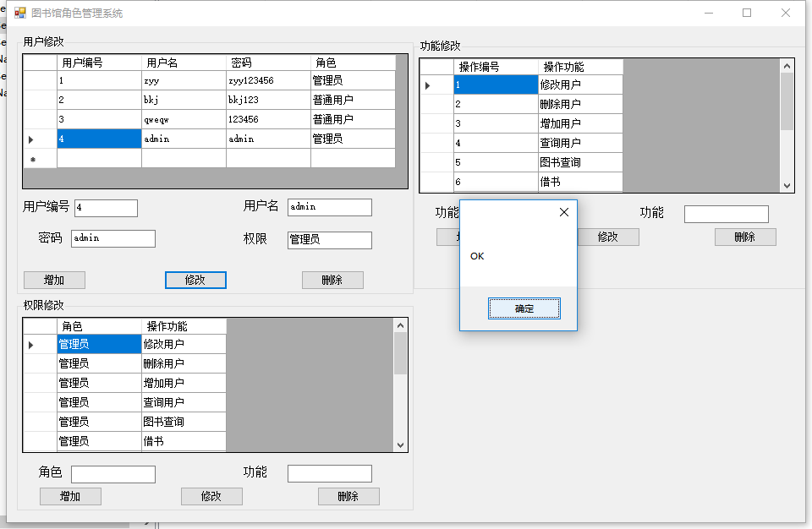
Task: Close the OK message dialog with X
Action: coord(564,212)
